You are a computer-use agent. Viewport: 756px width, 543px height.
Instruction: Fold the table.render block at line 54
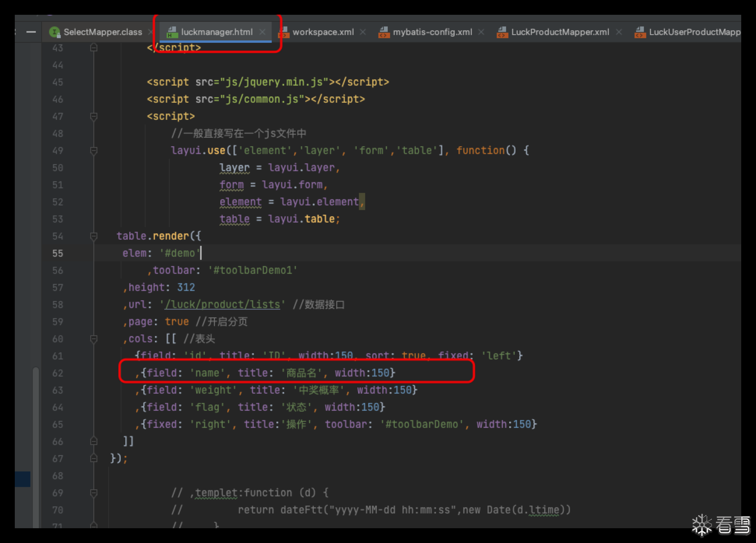click(93, 236)
